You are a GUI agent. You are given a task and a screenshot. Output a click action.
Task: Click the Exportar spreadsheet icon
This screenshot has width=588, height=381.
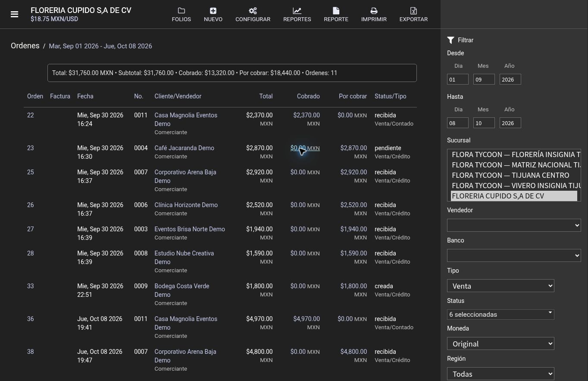click(x=413, y=11)
